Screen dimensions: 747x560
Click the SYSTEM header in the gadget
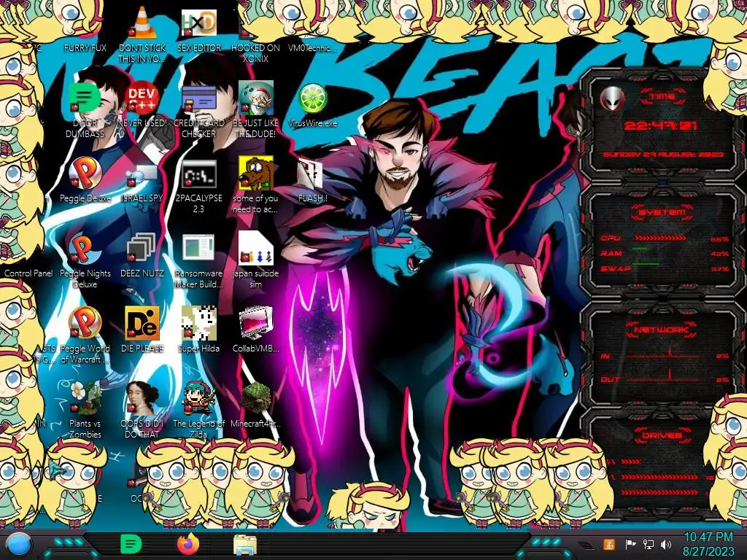pyautogui.click(x=662, y=212)
